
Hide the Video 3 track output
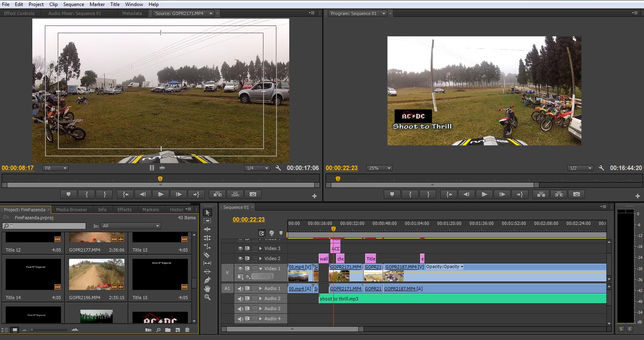[x=240, y=248]
